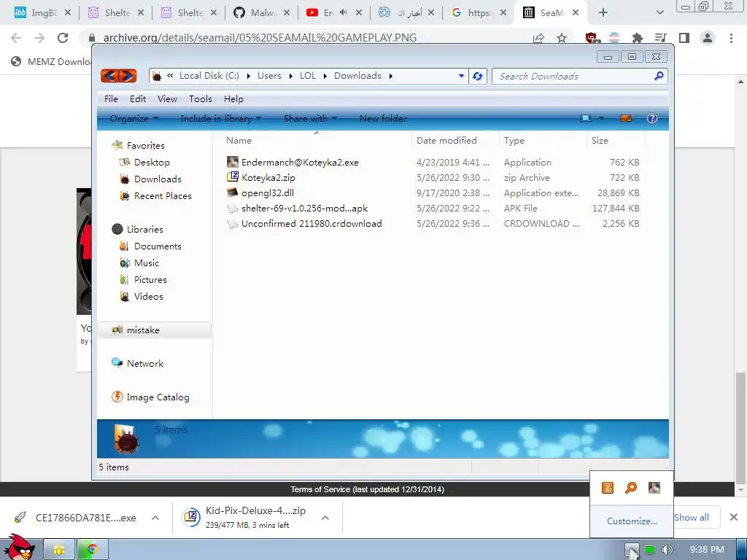Click the search magnifier in Explorer
Image resolution: width=747 pixels, height=560 pixels.
(659, 76)
